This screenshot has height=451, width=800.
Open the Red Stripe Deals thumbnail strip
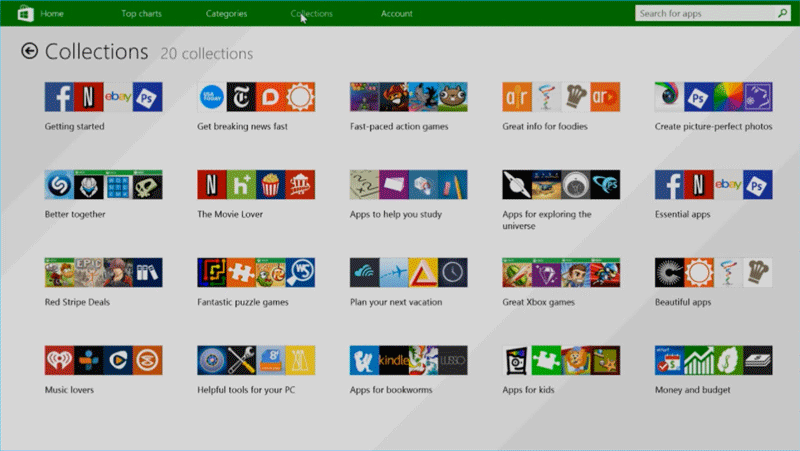pyautogui.click(x=103, y=273)
